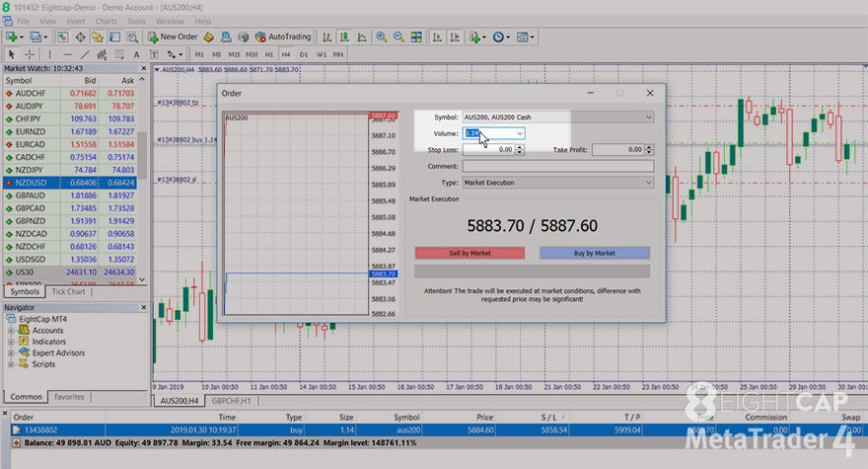Screen dimensions: 868x469
Task: Open the New Chart toolbar icon
Action: [x=11, y=38]
